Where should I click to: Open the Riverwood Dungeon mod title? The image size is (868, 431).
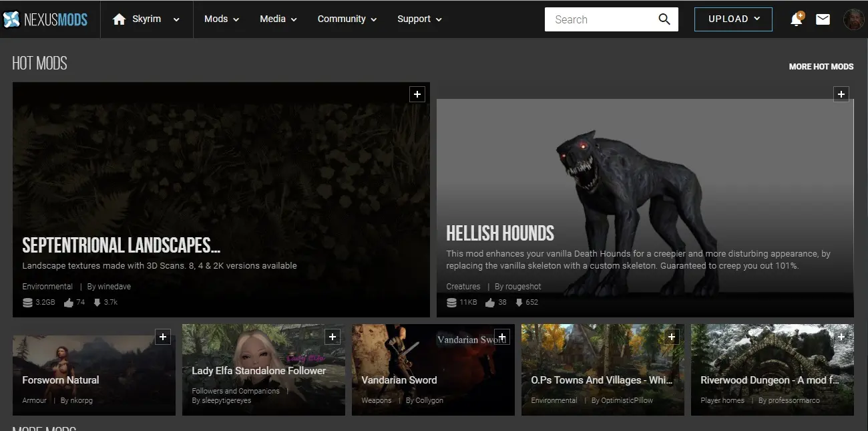pos(770,380)
